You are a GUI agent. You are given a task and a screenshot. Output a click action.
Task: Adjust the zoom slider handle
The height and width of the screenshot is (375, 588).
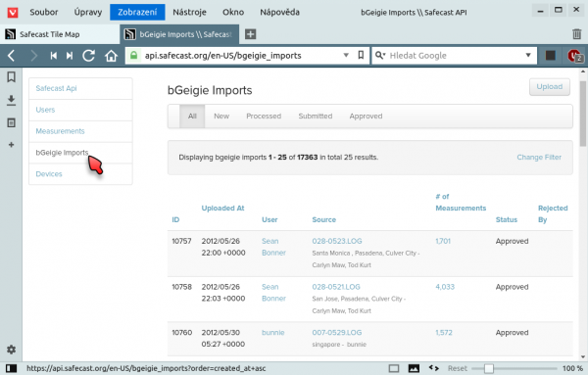tap(488, 368)
